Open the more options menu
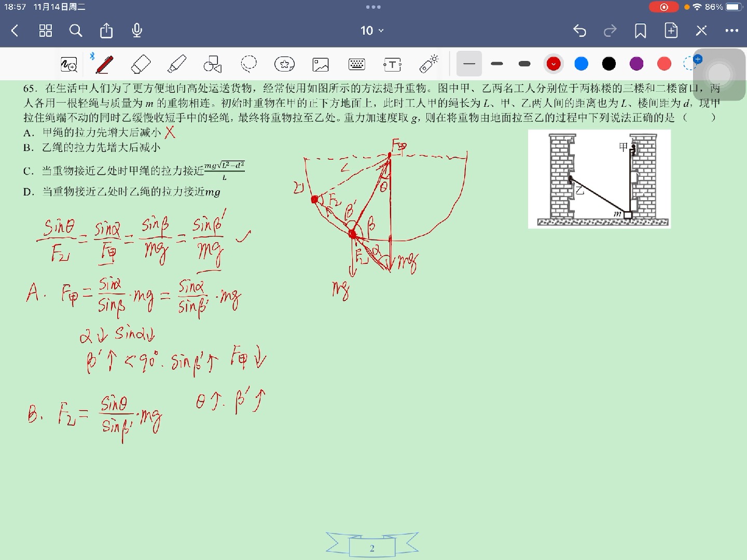Screen dimensions: 747x560 pos(732,31)
